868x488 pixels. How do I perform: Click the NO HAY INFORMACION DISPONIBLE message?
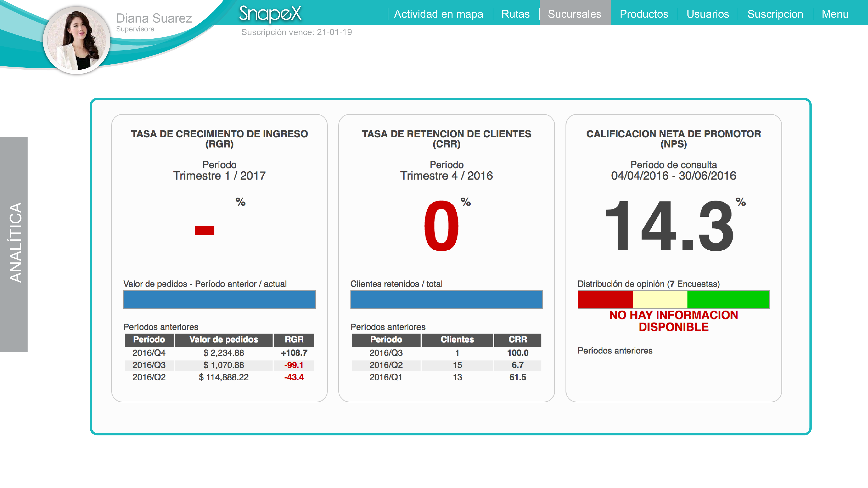(674, 321)
